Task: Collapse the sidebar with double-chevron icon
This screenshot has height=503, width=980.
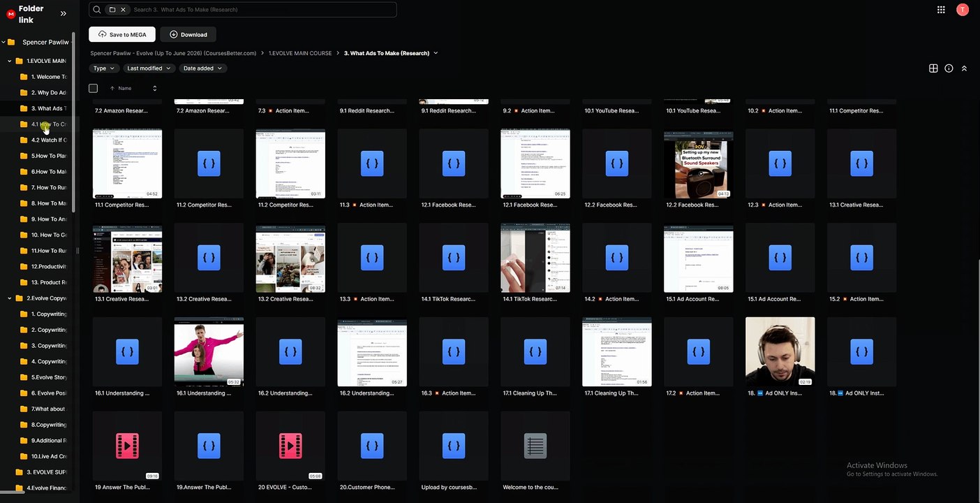Action: pos(64,13)
